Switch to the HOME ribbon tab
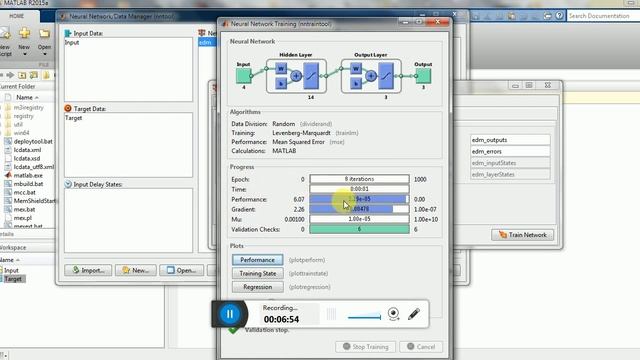 [x=17, y=16]
